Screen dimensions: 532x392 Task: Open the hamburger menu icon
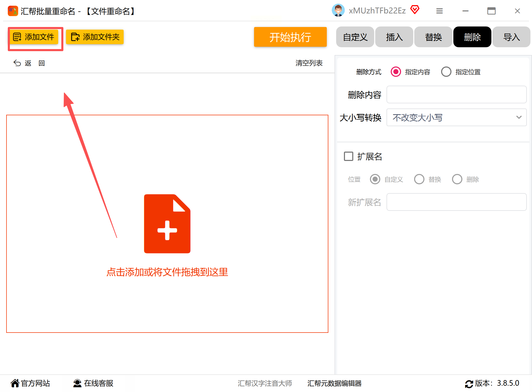point(439,11)
